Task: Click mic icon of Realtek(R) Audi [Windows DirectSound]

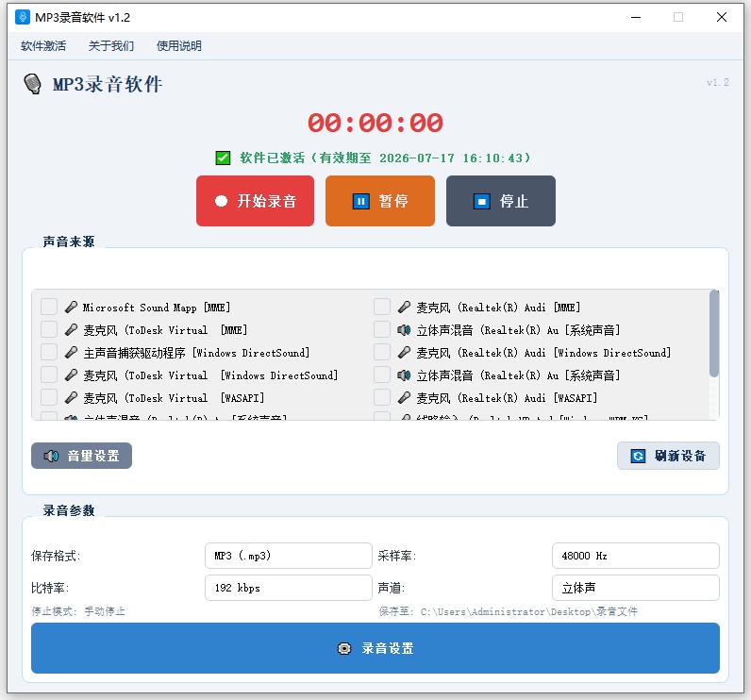Action: click(x=404, y=353)
